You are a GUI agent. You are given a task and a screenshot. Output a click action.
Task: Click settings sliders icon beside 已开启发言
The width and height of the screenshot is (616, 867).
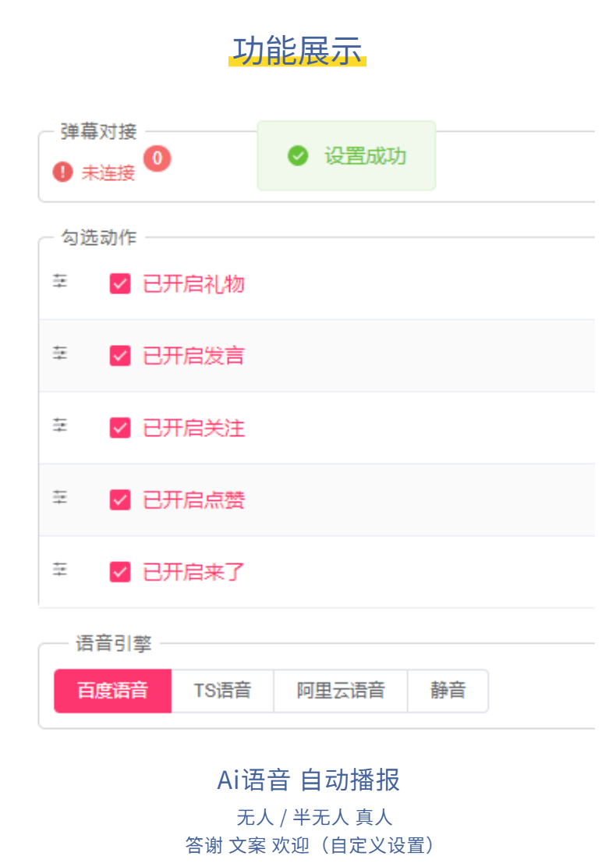(60, 354)
